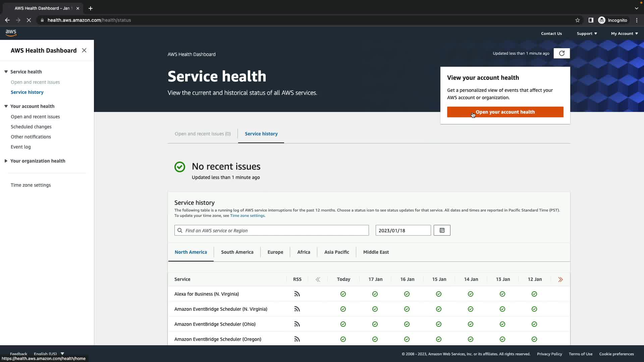Click RSS icon for Alexa for Business
This screenshot has width=644, height=362.
[x=297, y=294]
